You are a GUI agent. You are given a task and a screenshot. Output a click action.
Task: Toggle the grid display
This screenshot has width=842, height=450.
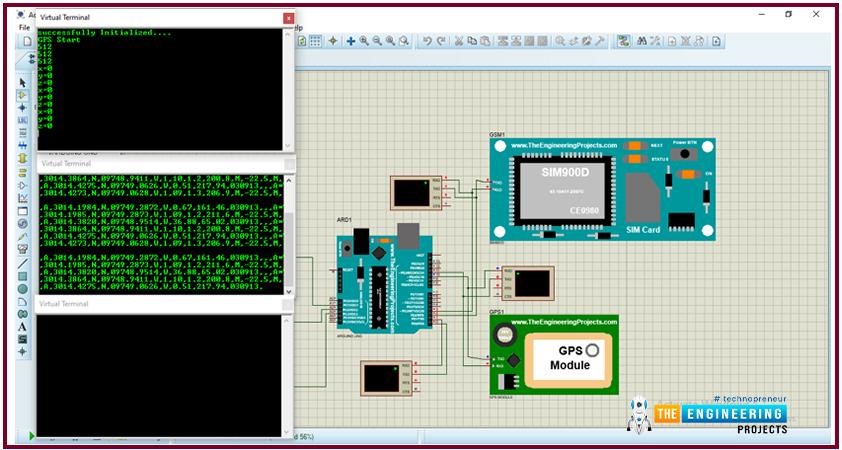pos(316,41)
